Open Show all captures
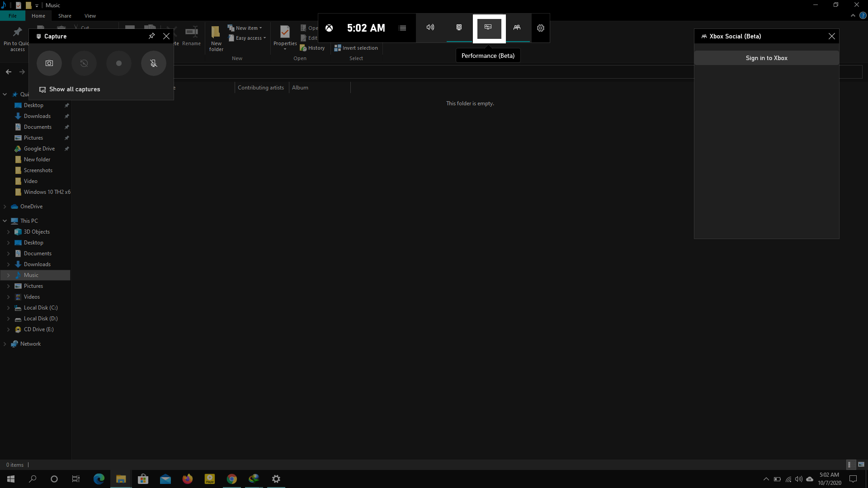The height and width of the screenshot is (488, 868). 75,89
